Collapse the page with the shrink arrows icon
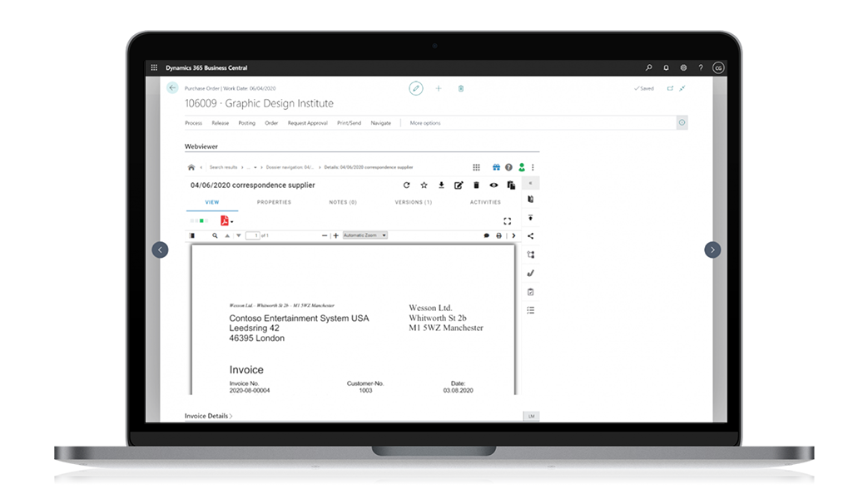868x499 pixels. pos(682,88)
